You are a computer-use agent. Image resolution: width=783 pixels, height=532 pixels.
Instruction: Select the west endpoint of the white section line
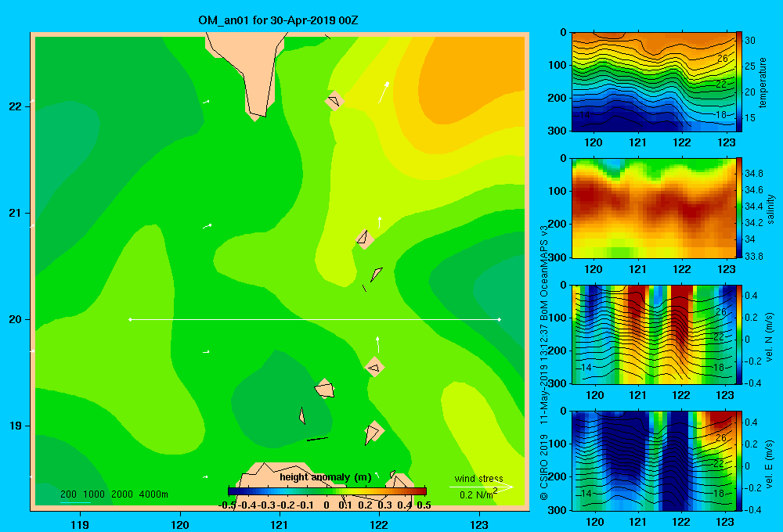(x=130, y=319)
